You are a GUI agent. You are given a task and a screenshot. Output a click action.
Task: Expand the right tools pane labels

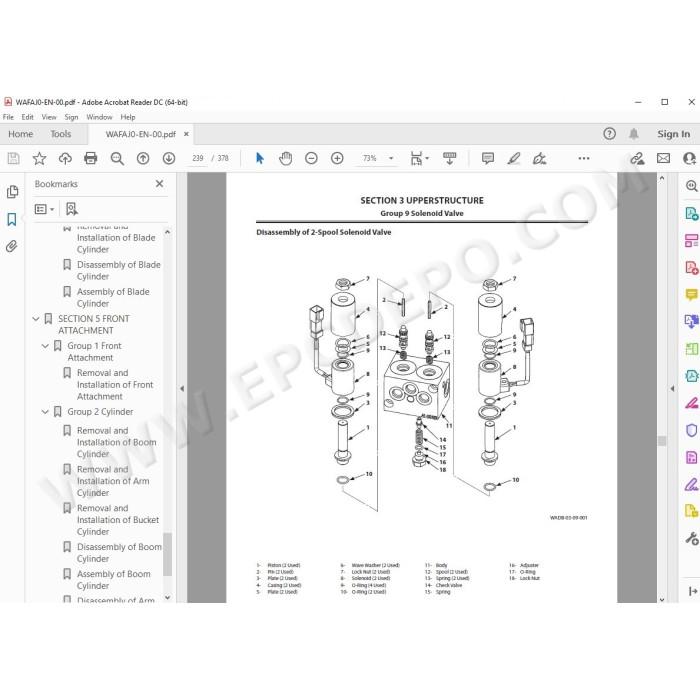point(692,591)
